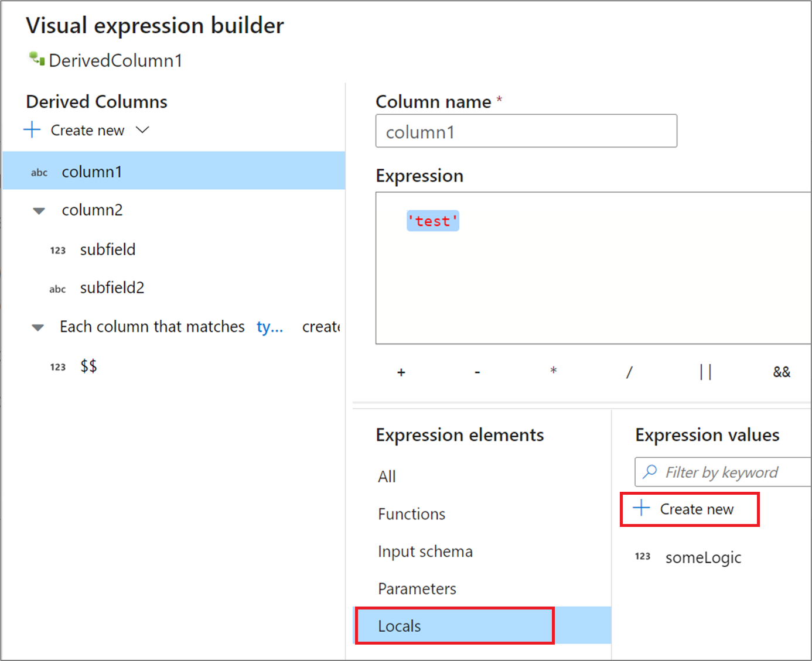Click the magnifier icon in the filter box
The height and width of the screenshot is (661, 812).
coord(650,472)
